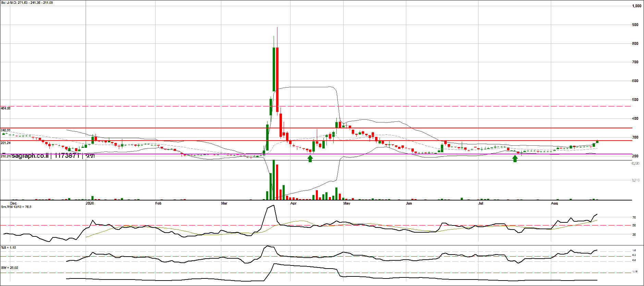Click the tallest green candle in the March spike
Viewport: 644px width, 286px height.
pyautogui.click(x=274, y=69)
